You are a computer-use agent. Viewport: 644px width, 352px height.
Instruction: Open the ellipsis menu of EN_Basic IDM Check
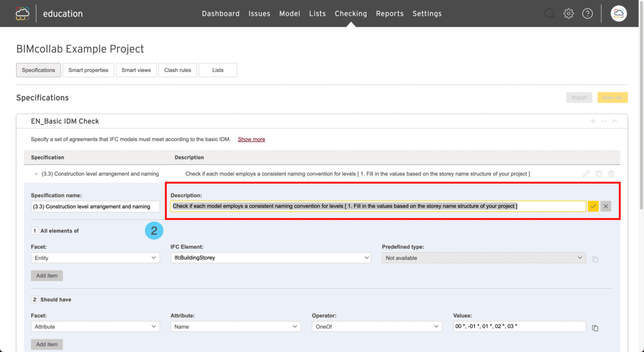(x=604, y=121)
